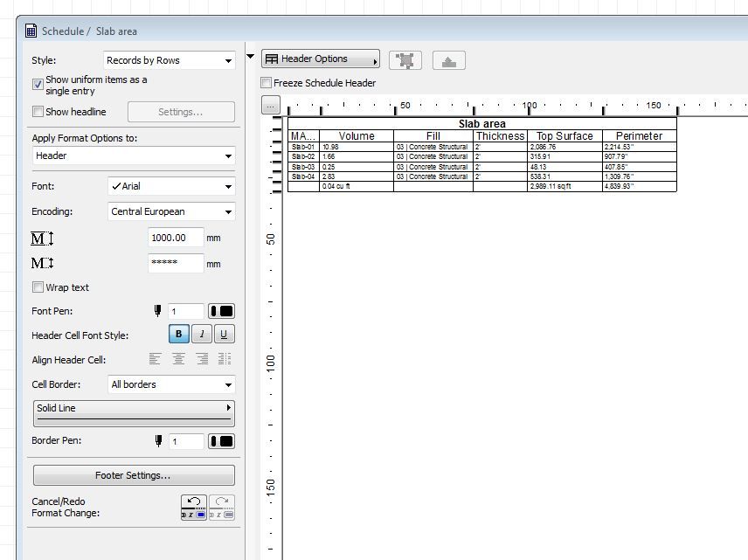Click the 538.31 top surface cell

tap(564, 176)
